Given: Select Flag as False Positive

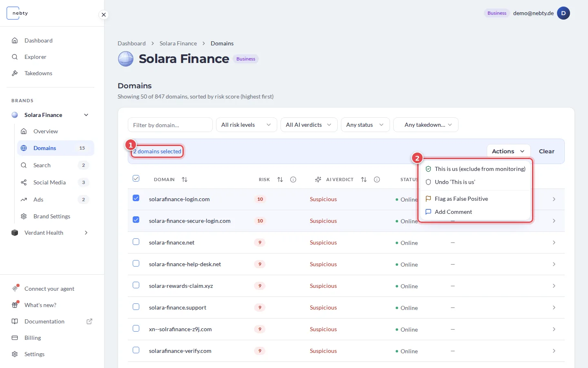Looking at the screenshot, I should (x=475, y=199).
